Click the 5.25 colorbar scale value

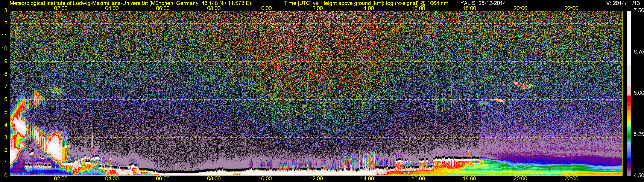pyautogui.click(x=638, y=134)
